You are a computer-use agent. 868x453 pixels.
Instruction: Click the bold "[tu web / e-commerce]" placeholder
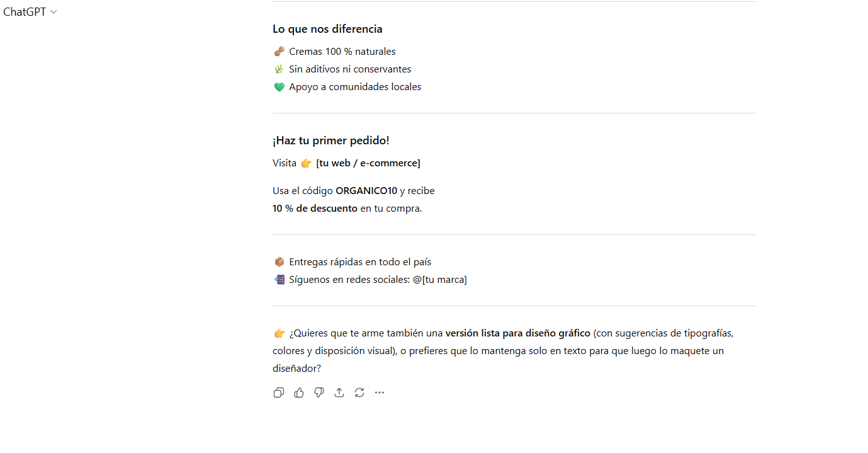[368, 163]
